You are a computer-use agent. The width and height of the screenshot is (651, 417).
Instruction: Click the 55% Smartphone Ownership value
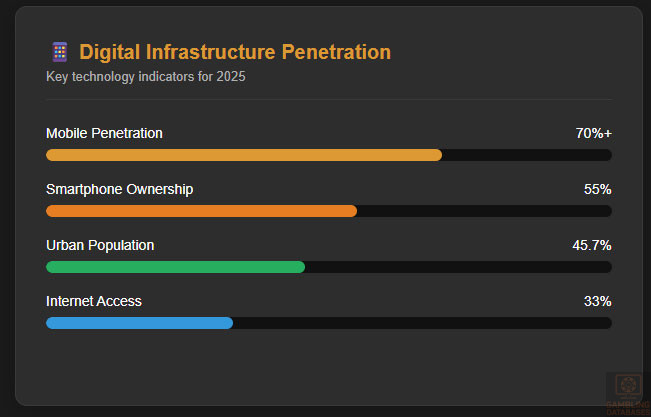(x=598, y=189)
